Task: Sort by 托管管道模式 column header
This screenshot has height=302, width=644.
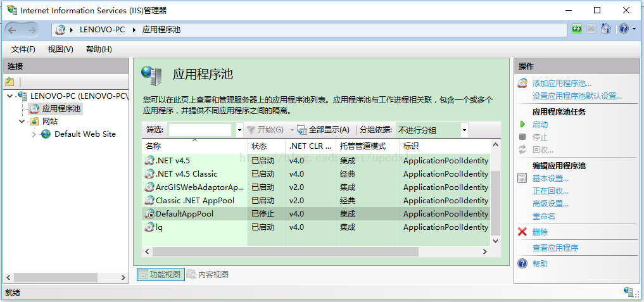Action: 368,146
